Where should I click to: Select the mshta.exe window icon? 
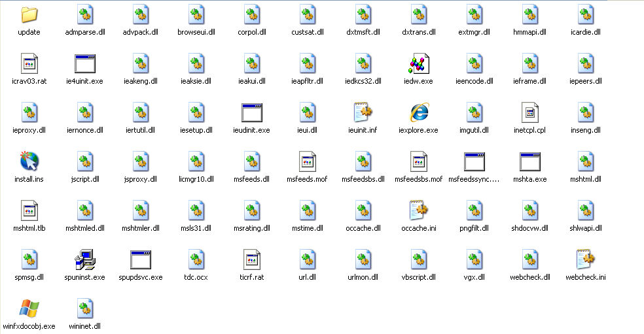530,161
